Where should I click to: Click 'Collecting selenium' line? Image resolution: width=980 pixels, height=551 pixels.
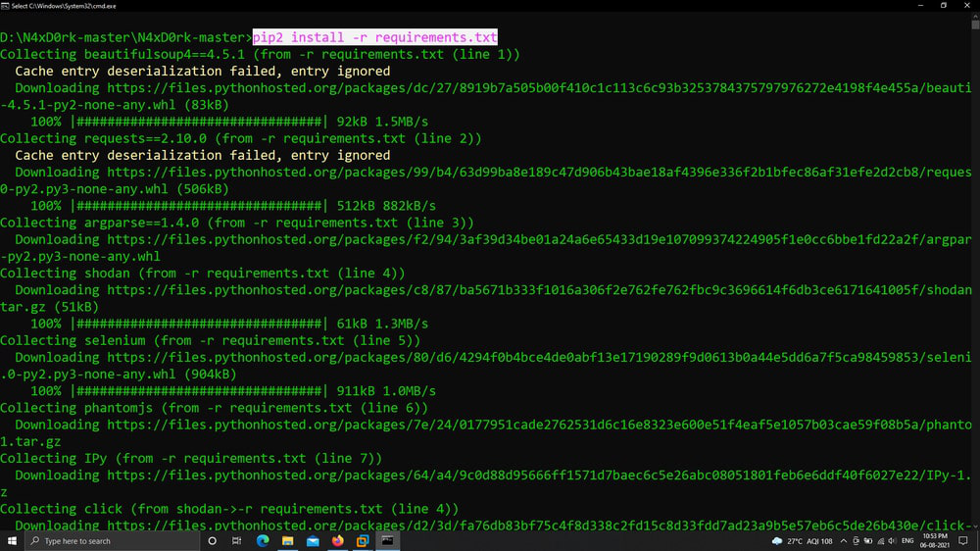point(210,340)
